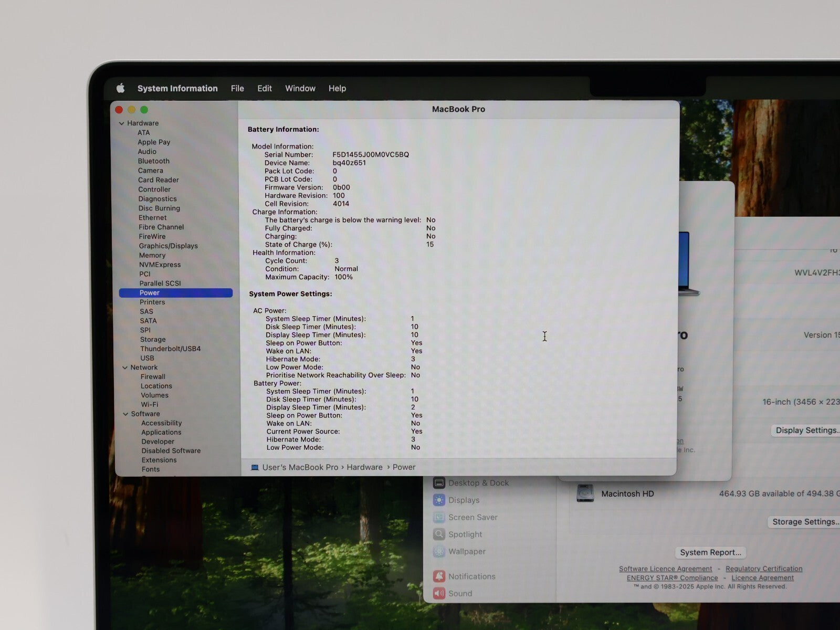This screenshot has height=630, width=840.
Task: Select Thunderbolt/USB4 in the sidebar
Action: tap(171, 349)
